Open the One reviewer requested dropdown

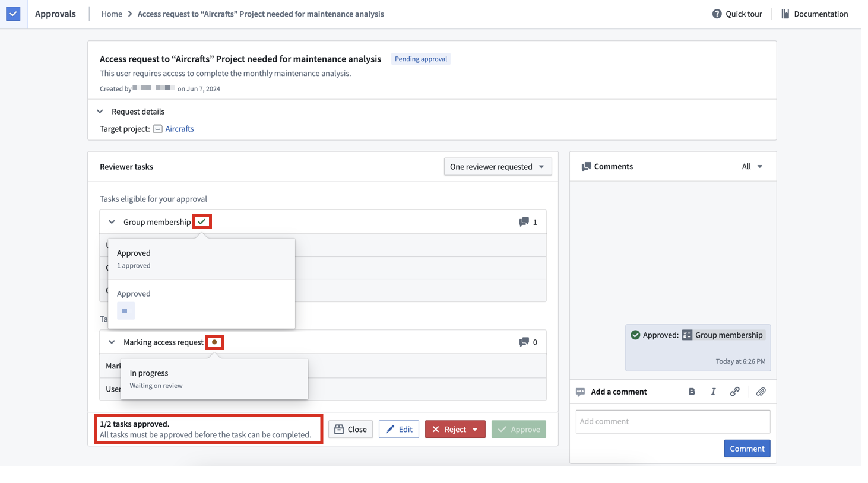[x=498, y=167]
